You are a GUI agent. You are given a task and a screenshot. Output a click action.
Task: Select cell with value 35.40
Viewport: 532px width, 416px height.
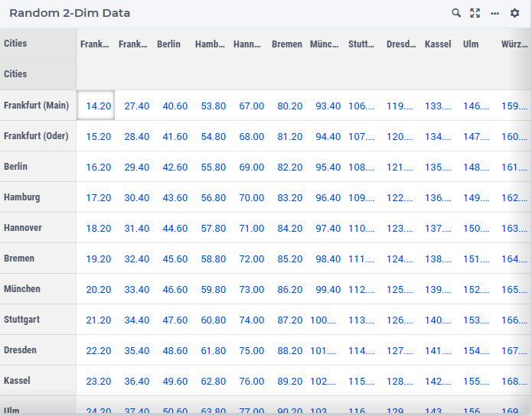[x=134, y=350]
